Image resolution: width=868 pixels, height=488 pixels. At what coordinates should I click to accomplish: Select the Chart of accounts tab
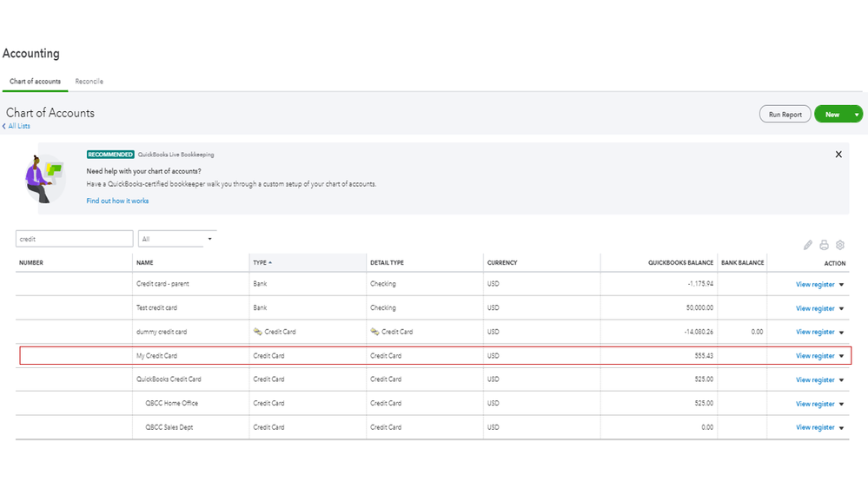tap(35, 82)
